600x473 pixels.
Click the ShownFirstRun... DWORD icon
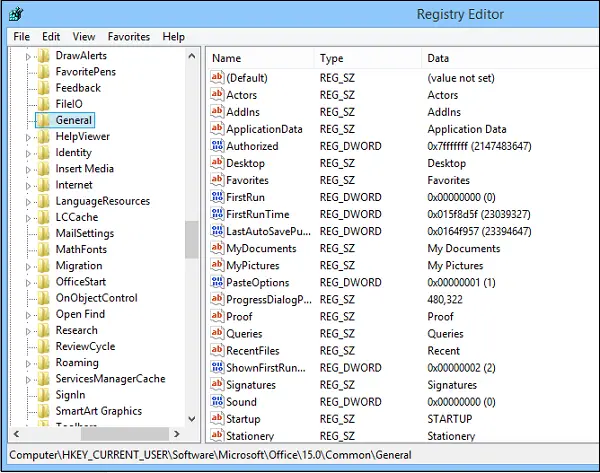point(217,367)
